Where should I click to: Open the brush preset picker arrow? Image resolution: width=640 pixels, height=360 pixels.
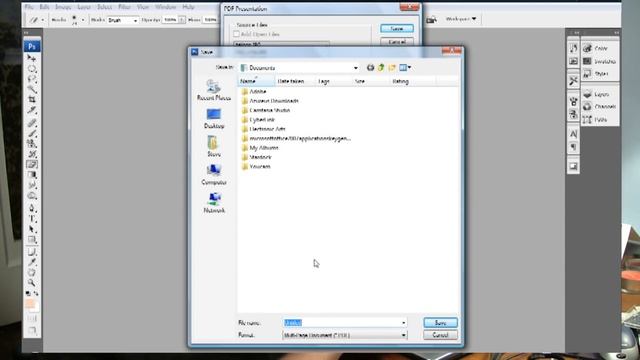pos(83,20)
